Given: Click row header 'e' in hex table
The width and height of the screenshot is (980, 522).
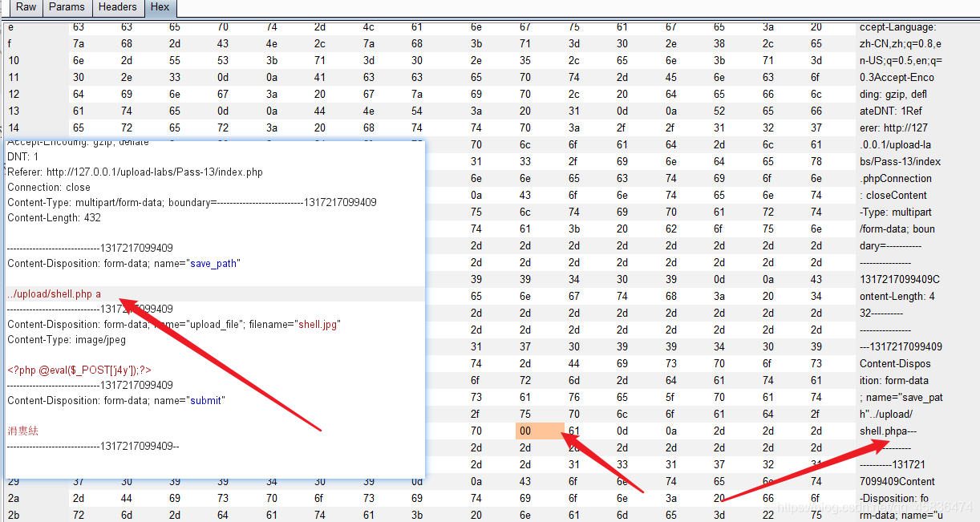Looking at the screenshot, I should (x=10, y=27).
